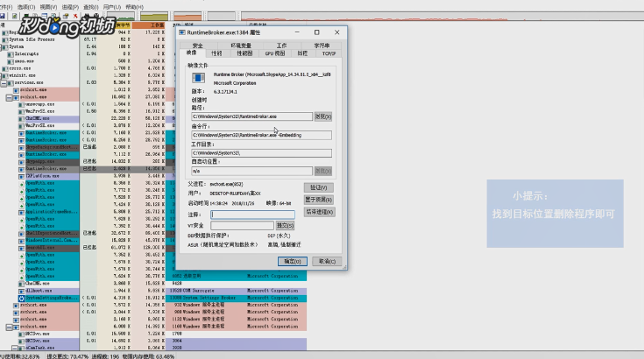Click the 取消(C) cancel button
The image size is (644, 359).
327,261
